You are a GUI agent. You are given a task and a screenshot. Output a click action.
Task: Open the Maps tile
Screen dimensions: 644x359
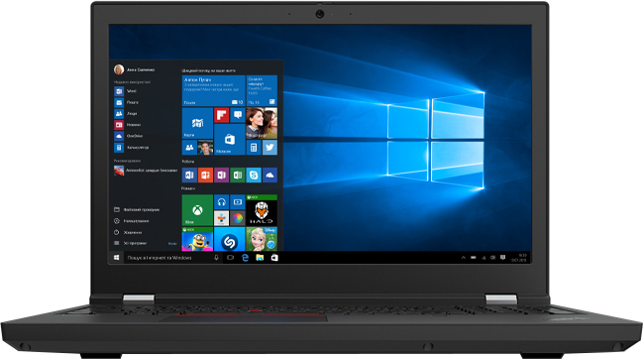(x=197, y=123)
